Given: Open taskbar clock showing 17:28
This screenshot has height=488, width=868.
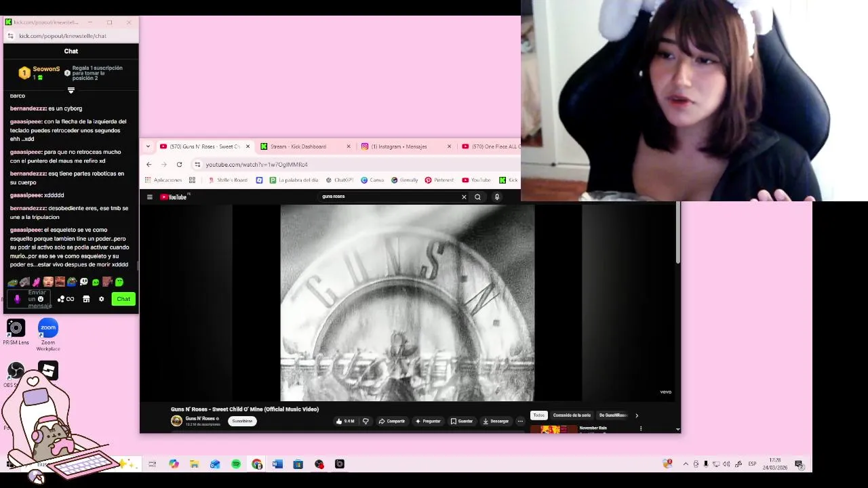Looking at the screenshot, I should pyautogui.click(x=776, y=464).
